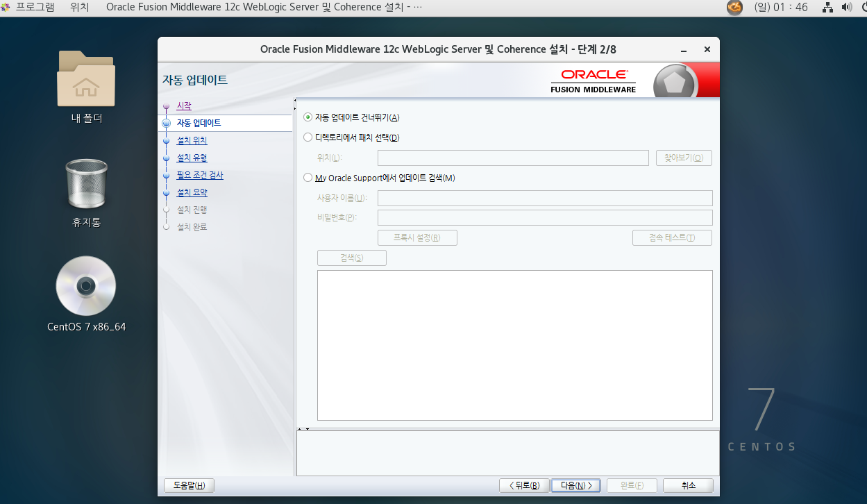Click the message pane collapse arrows
This screenshot has width=867, height=504.
click(303, 428)
